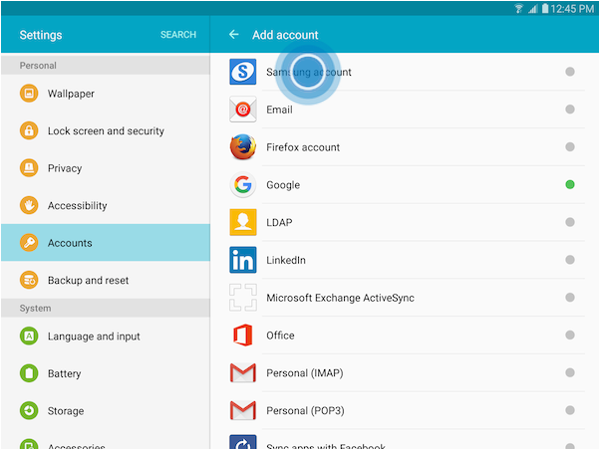The image size is (600, 450).
Task: Tap the Firefox account fox icon
Action: click(243, 147)
